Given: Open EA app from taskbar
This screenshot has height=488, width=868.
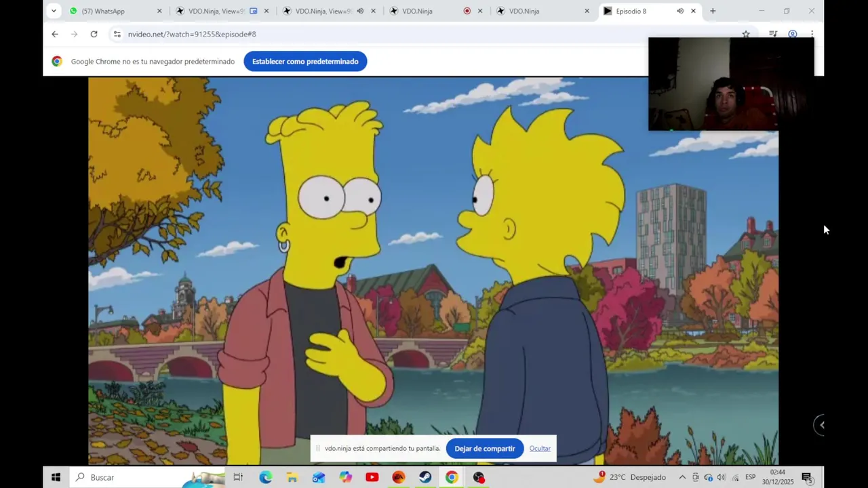Looking at the screenshot, I should (399, 477).
